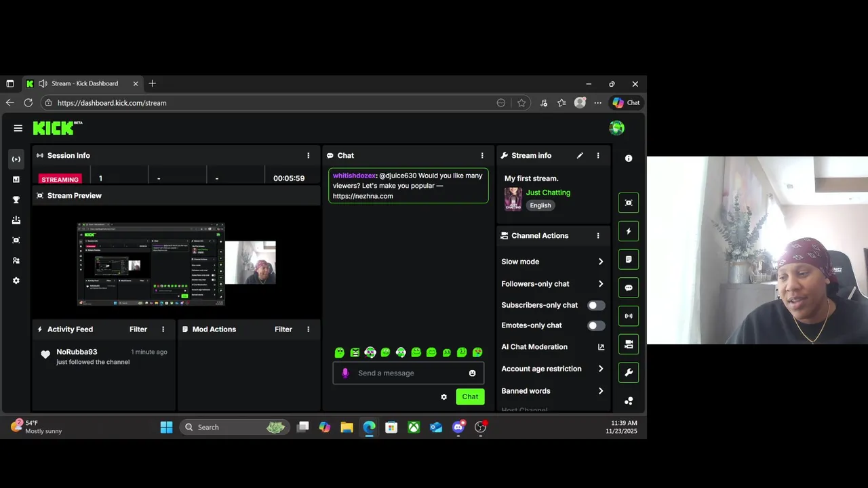Image resolution: width=868 pixels, height=488 pixels.
Task: Click the whitishdozex username in chat
Action: point(354,176)
